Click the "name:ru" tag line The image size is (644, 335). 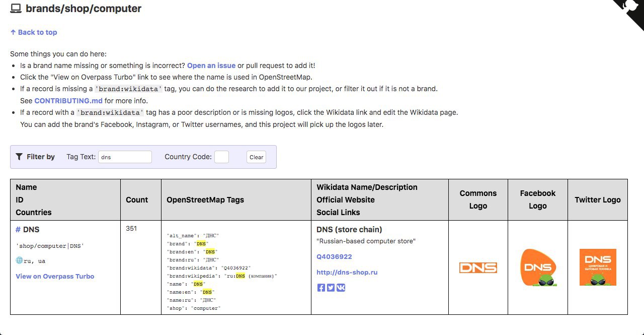tap(191, 300)
